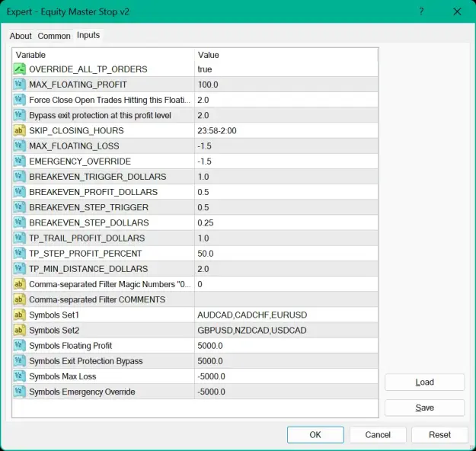
Task: Click the Cancel button
Action: tap(378, 434)
